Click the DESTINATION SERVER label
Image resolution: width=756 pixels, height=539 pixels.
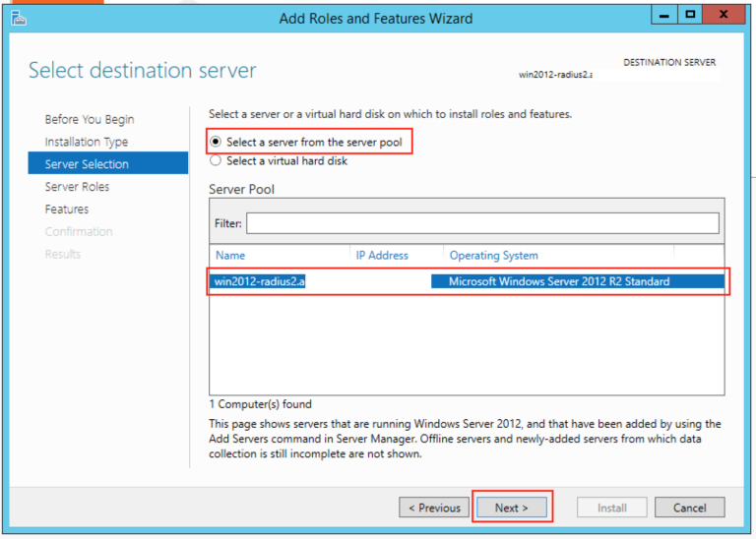669,62
